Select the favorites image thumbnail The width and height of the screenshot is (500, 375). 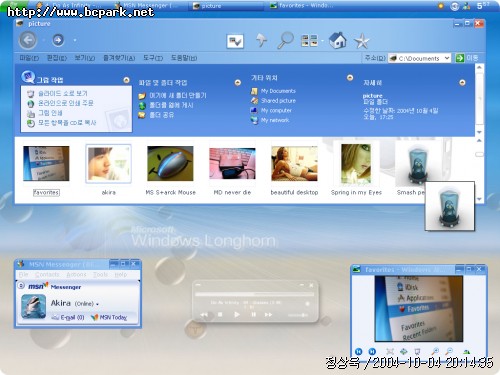[46, 164]
